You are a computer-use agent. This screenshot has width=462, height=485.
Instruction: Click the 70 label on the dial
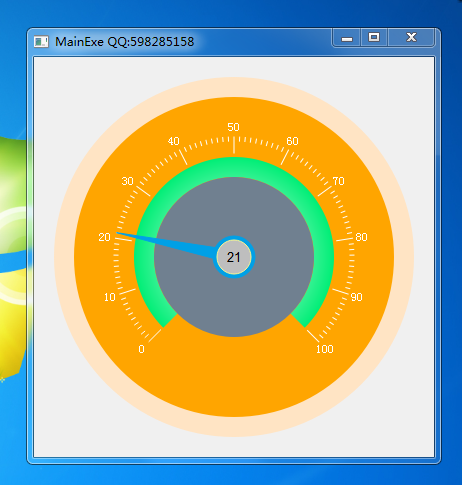[x=338, y=181]
